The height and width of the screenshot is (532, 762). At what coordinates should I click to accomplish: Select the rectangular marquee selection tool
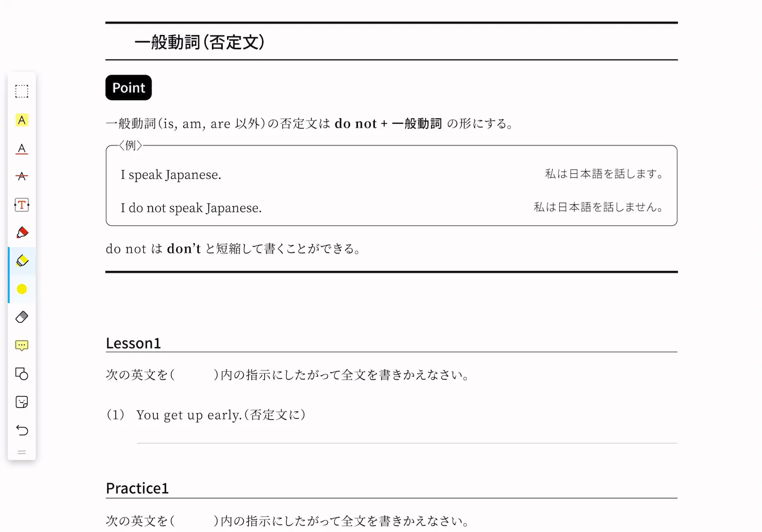[x=22, y=91]
